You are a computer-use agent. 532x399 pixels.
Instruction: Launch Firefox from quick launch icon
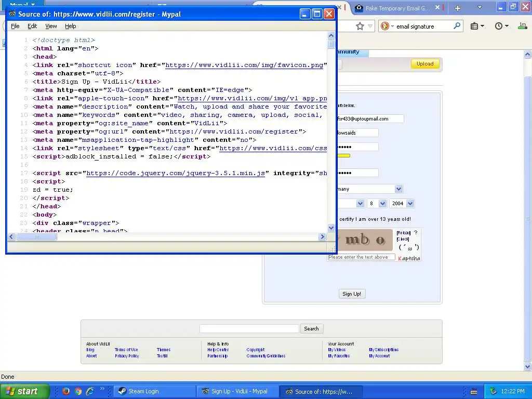tap(66, 391)
